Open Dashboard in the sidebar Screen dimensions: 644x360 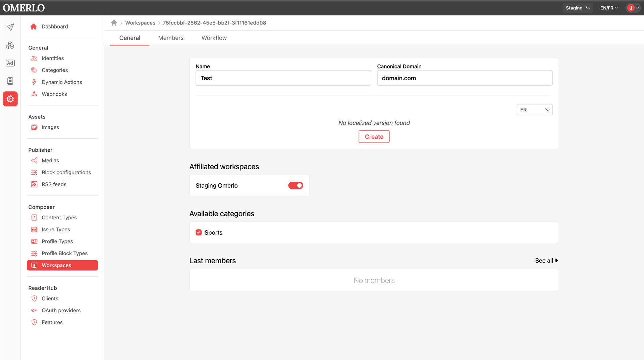tap(62, 27)
